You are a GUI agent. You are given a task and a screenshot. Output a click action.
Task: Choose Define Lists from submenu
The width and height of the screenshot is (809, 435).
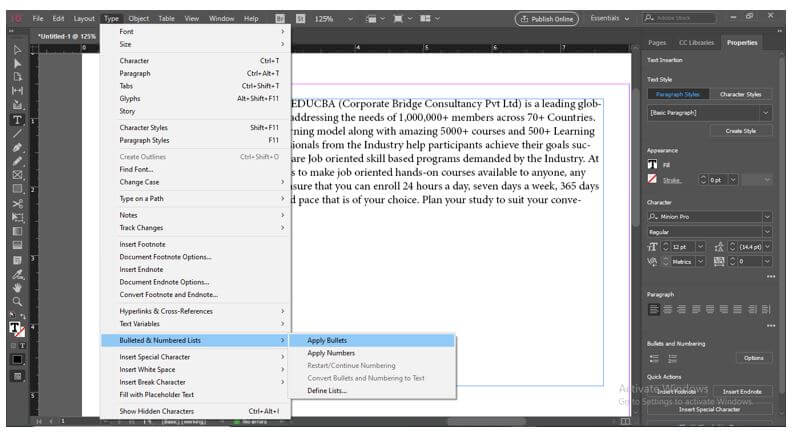point(372,391)
